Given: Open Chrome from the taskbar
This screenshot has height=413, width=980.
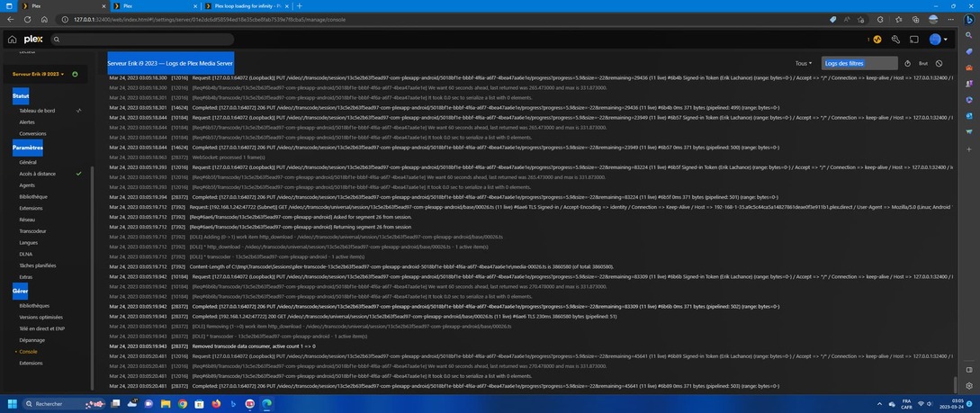Looking at the screenshot, I should coord(182,404).
